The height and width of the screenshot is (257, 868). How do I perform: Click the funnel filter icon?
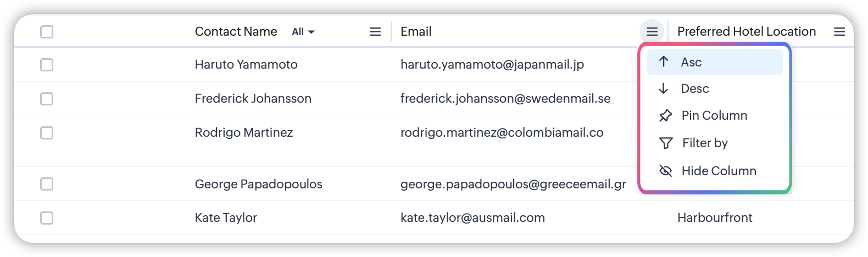(x=666, y=143)
